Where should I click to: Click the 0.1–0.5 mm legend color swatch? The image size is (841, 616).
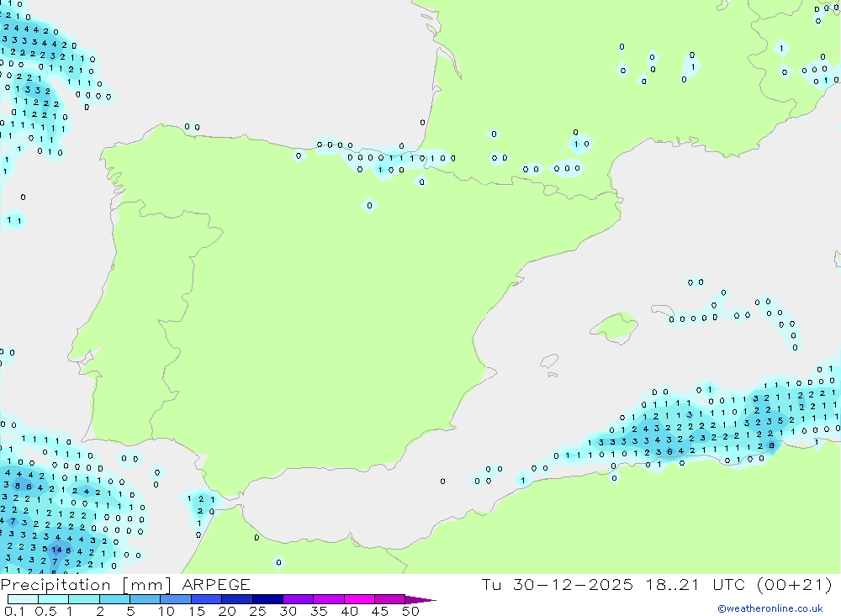23,599
